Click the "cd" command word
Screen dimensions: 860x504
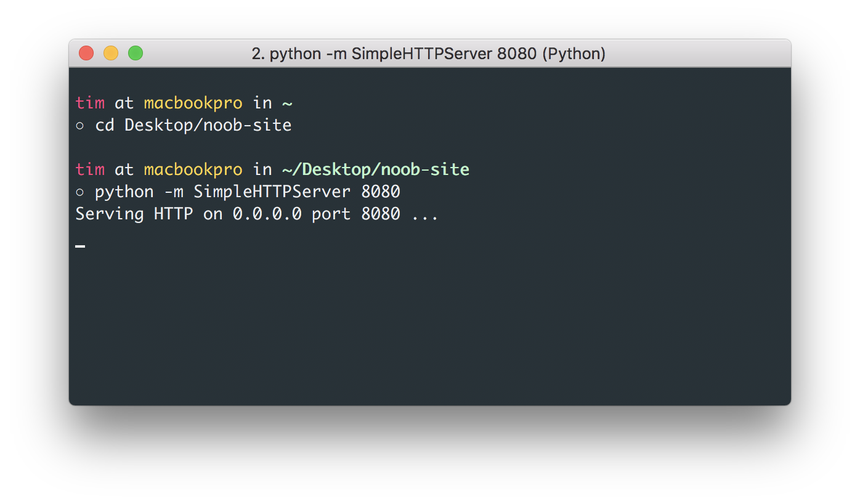tap(104, 125)
